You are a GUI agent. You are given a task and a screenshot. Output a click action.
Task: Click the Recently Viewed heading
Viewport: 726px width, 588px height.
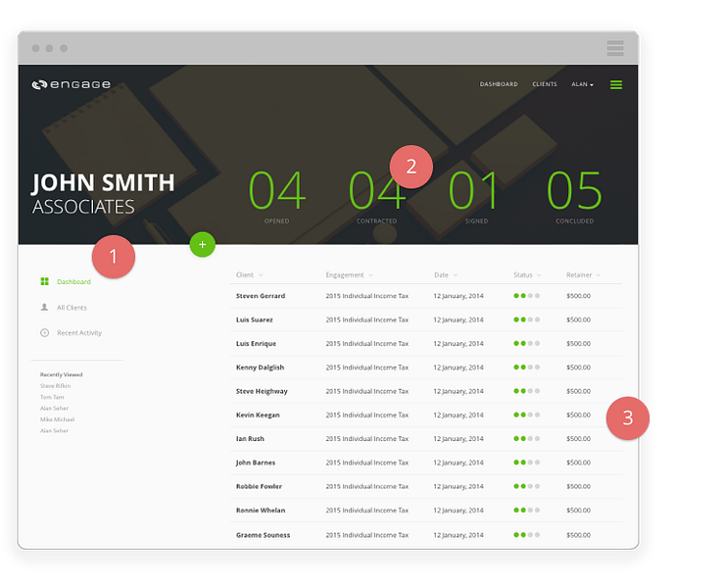[x=61, y=374]
